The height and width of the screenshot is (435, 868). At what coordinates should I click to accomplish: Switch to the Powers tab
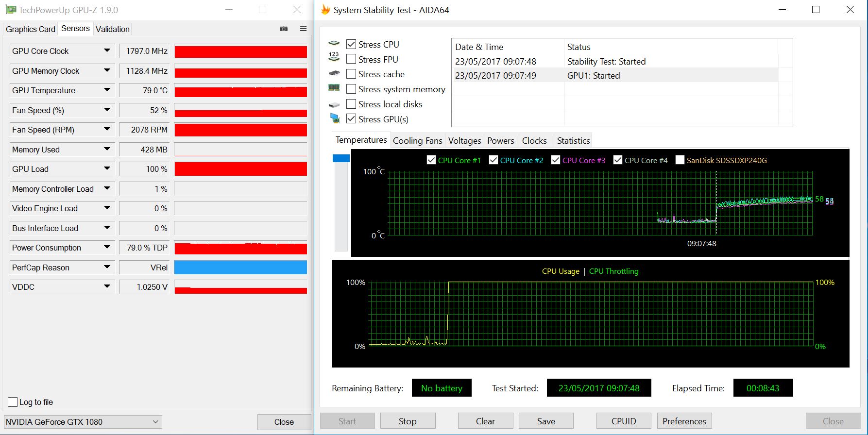click(x=501, y=141)
